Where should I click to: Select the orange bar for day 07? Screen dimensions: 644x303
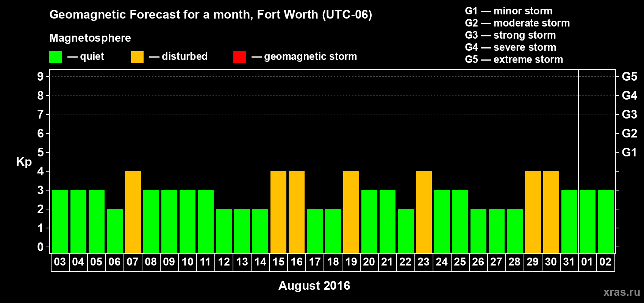coord(133,212)
